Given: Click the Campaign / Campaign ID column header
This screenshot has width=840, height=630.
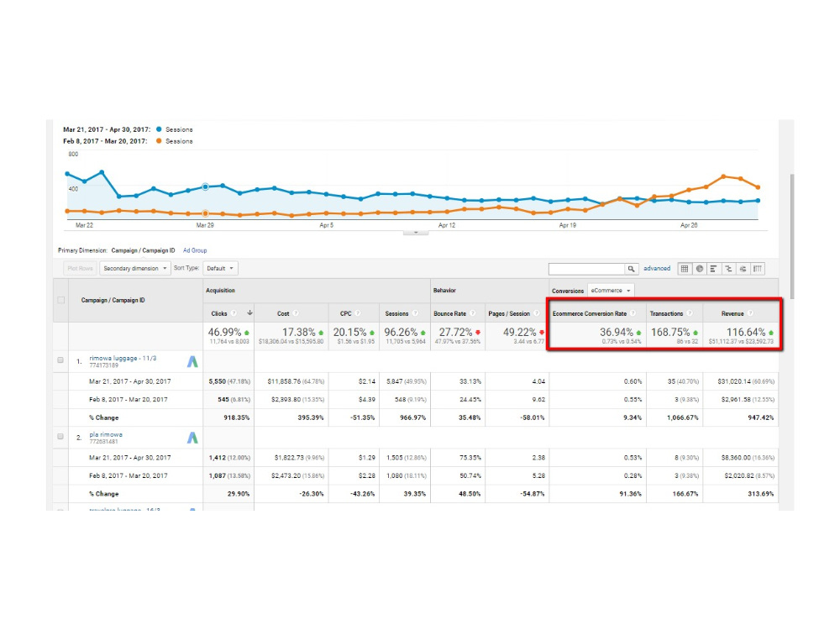Looking at the screenshot, I should [113, 300].
